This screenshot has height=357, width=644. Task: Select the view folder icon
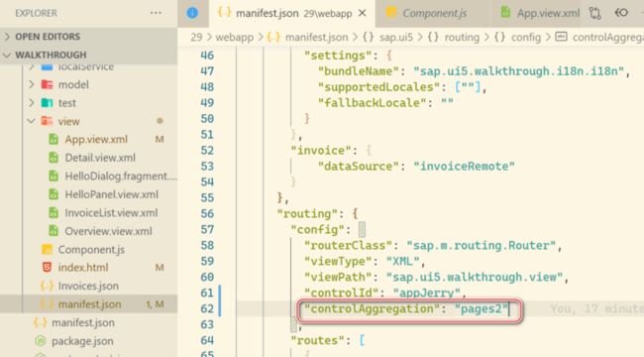(x=47, y=121)
